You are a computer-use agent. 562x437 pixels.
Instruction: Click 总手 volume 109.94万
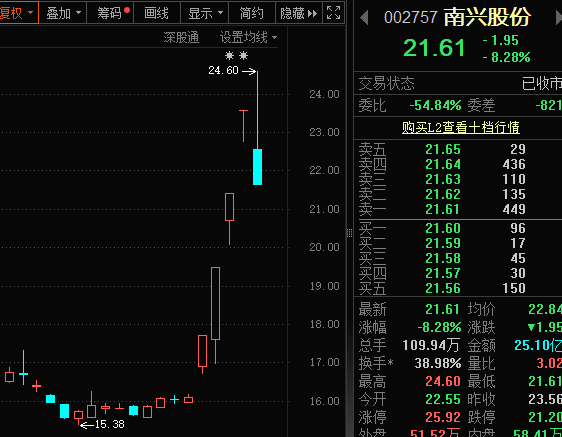click(x=431, y=345)
